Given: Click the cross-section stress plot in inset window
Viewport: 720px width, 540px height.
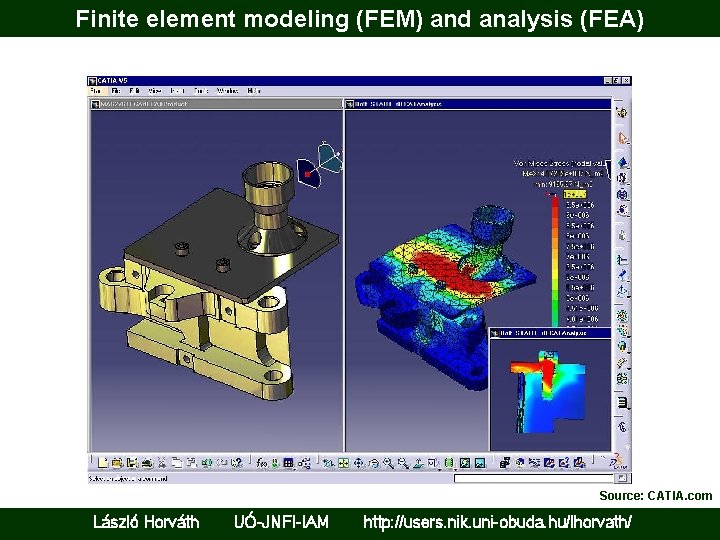Looking at the screenshot, I should (x=547, y=392).
